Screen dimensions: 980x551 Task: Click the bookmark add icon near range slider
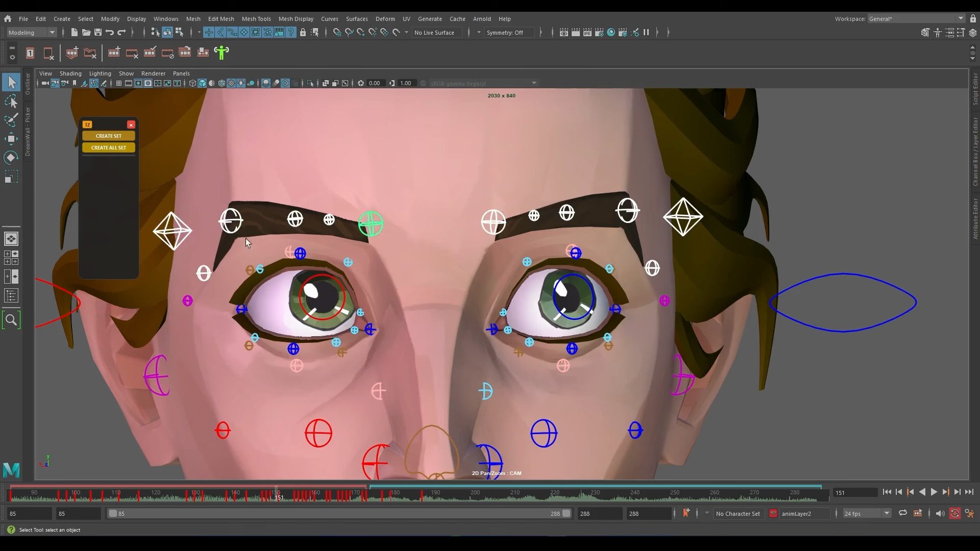686,513
